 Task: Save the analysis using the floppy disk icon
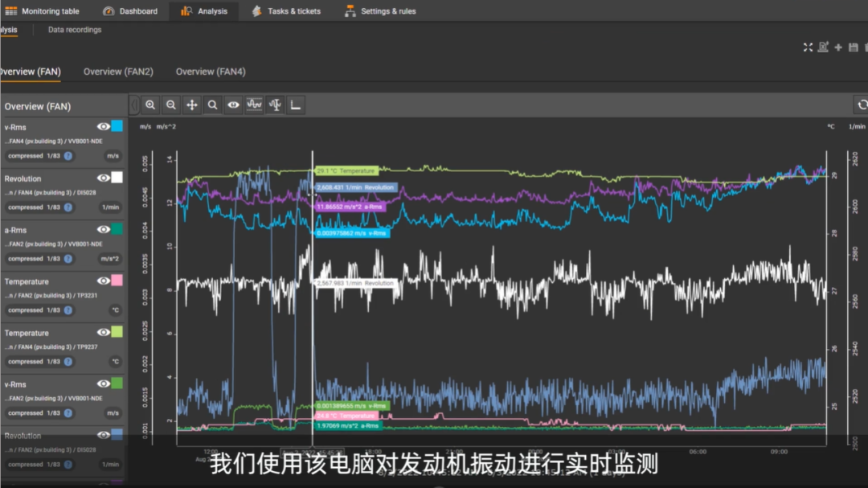pyautogui.click(x=853, y=47)
